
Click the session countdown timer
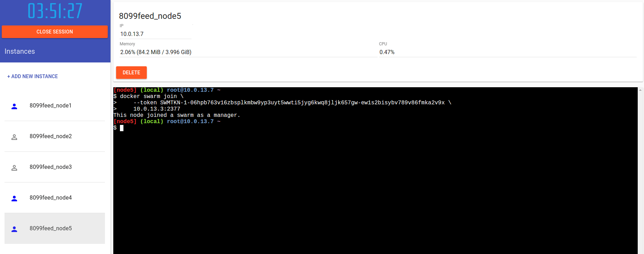coord(55,11)
